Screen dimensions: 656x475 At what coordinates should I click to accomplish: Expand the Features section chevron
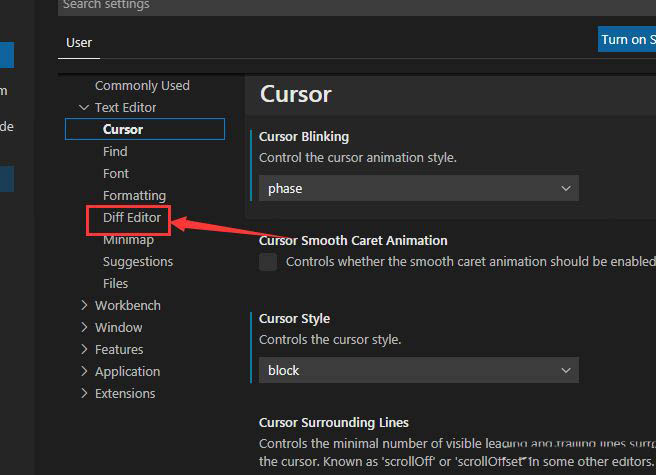click(x=84, y=350)
